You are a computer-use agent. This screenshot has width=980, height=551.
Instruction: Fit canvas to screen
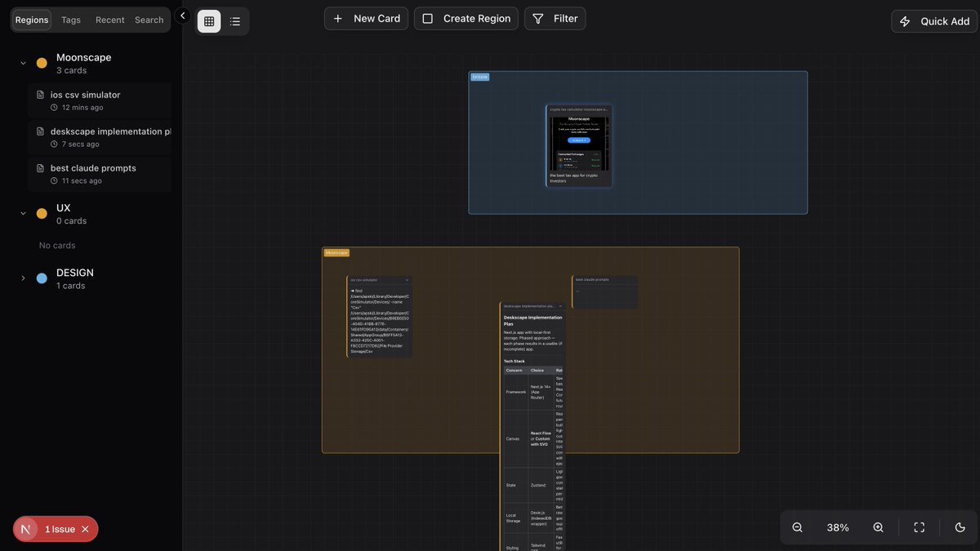(x=920, y=527)
